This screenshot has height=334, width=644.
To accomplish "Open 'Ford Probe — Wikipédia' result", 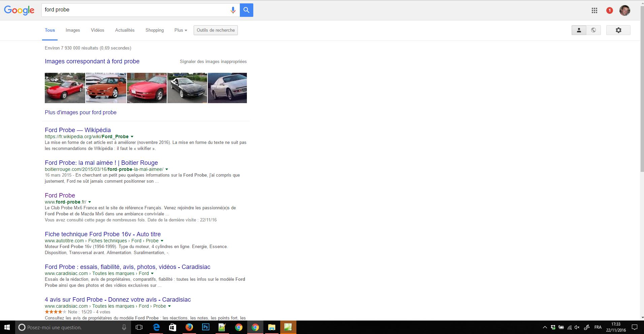I will 78,130.
